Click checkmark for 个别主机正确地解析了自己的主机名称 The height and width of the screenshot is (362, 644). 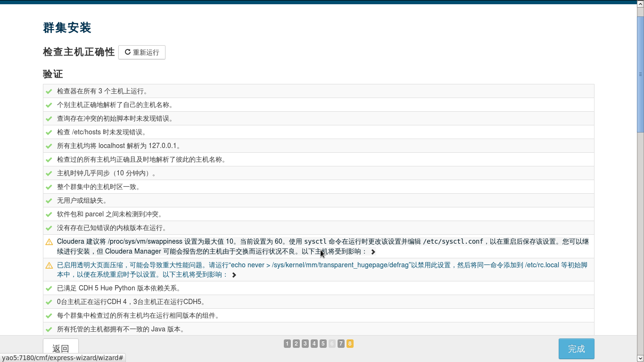(x=49, y=105)
